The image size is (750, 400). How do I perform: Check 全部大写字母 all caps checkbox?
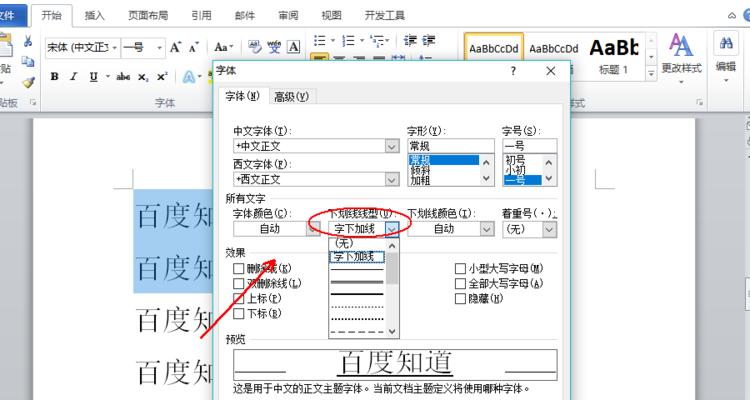click(x=460, y=284)
